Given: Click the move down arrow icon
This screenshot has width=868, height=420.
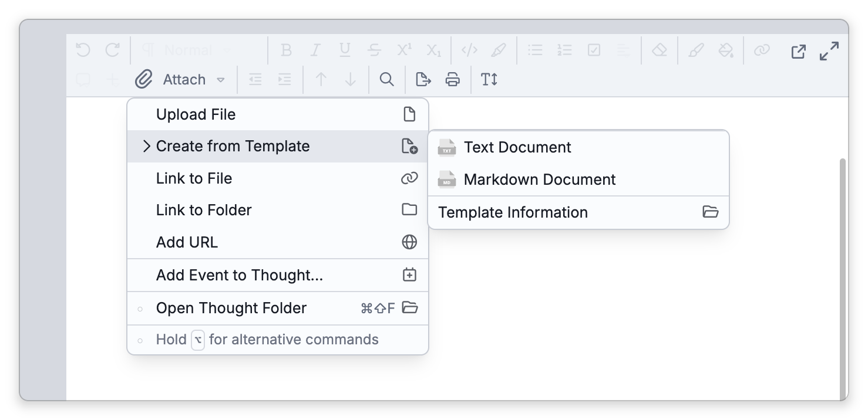Looking at the screenshot, I should pos(351,79).
